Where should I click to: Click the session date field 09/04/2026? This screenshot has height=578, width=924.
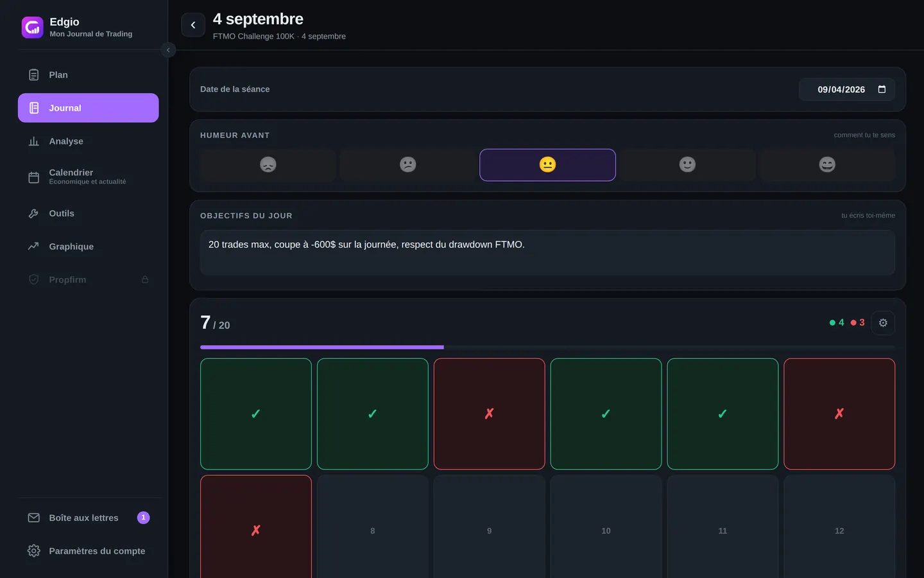point(847,89)
